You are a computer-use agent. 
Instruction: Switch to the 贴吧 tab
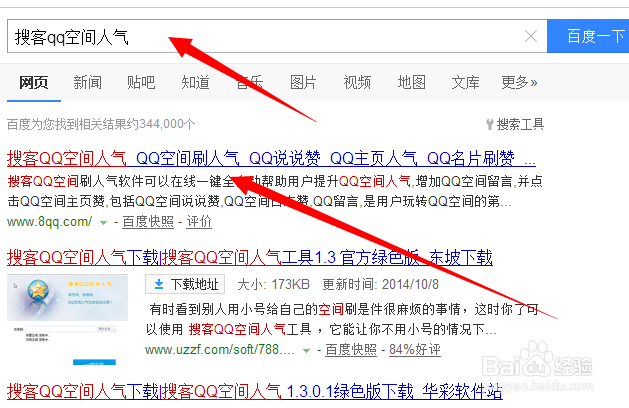click(141, 82)
